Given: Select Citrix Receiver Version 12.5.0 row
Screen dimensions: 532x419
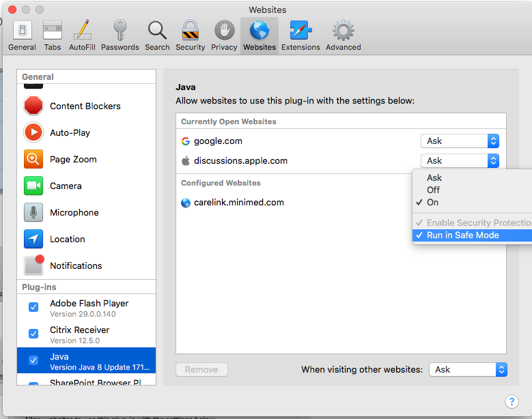Looking at the screenshot, I should click(x=86, y=334).
